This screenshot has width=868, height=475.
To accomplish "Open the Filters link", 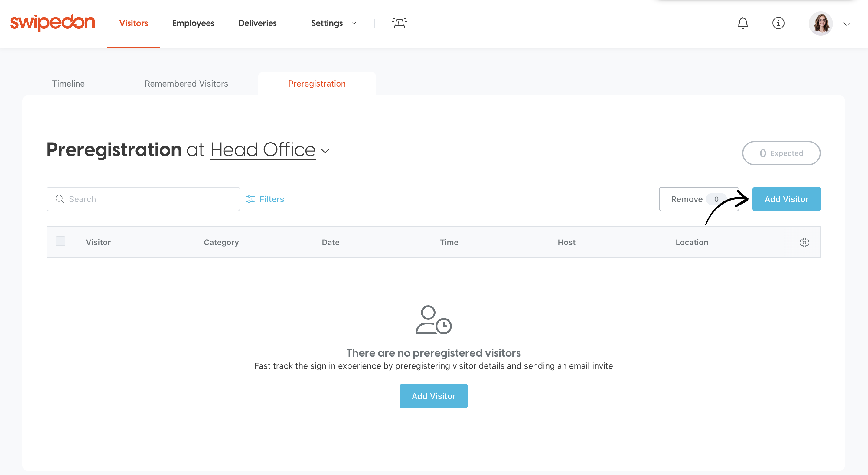I will tap(272, 199).
